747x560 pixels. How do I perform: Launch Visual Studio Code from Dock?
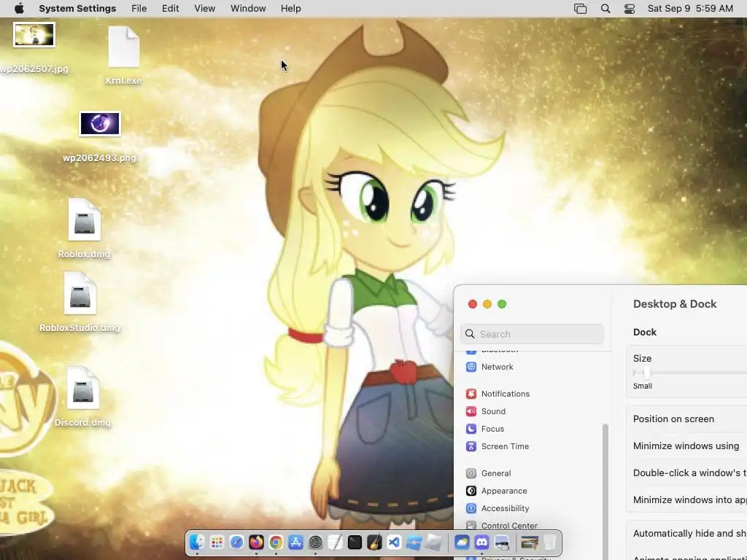click(x=394, y=542)
